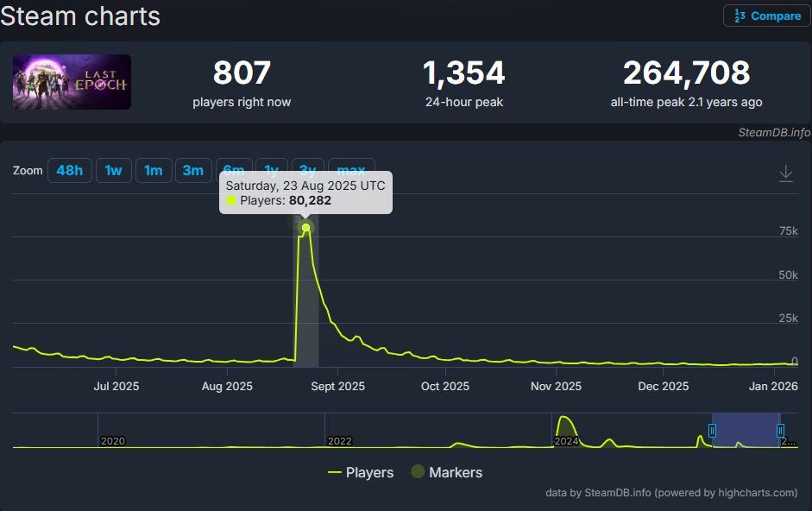Click the Compare button
Screen dimensions: 812x511
766,16
